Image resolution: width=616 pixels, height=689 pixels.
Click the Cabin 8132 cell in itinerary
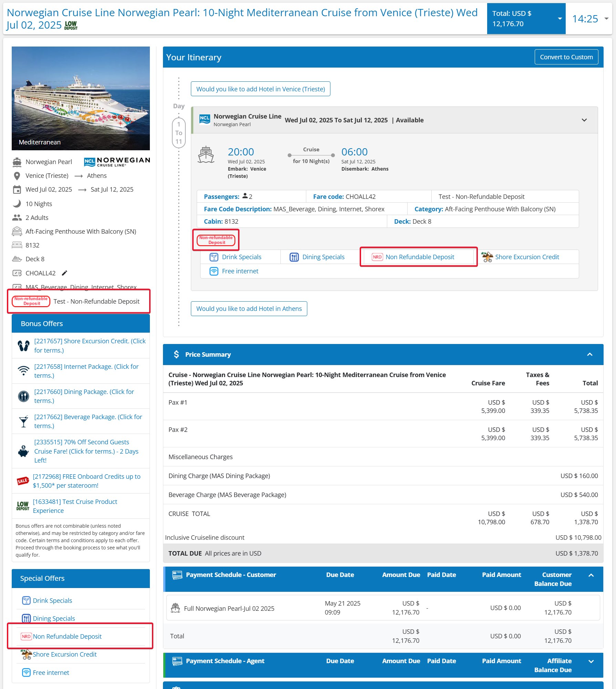pyautogui.click(x=292, y=221)
